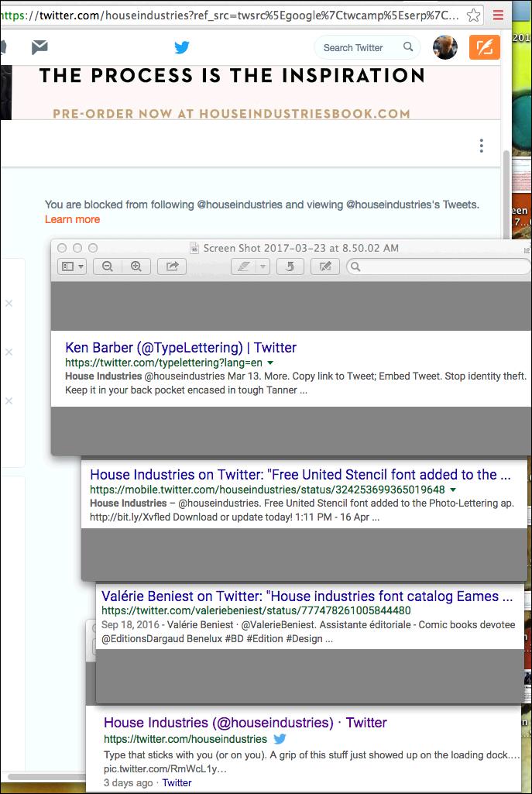Click the orange compose Tweet button

point(485,47)
